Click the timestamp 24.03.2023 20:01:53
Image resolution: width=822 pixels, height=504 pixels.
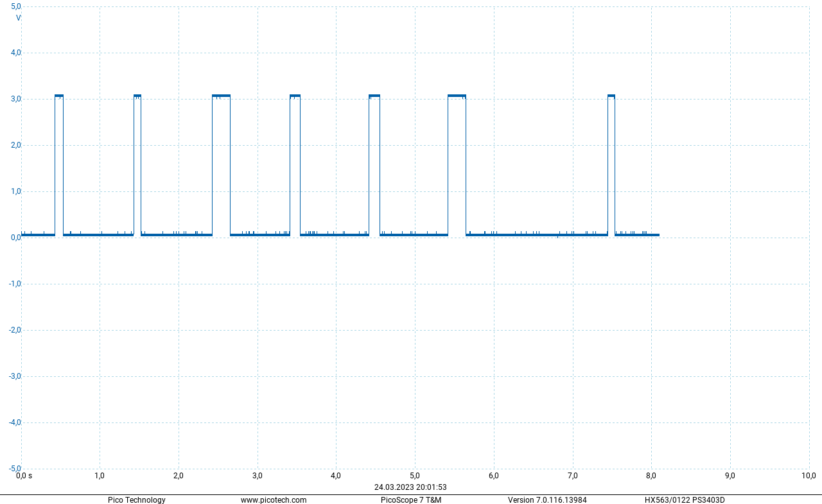click(x=410, y=487)
